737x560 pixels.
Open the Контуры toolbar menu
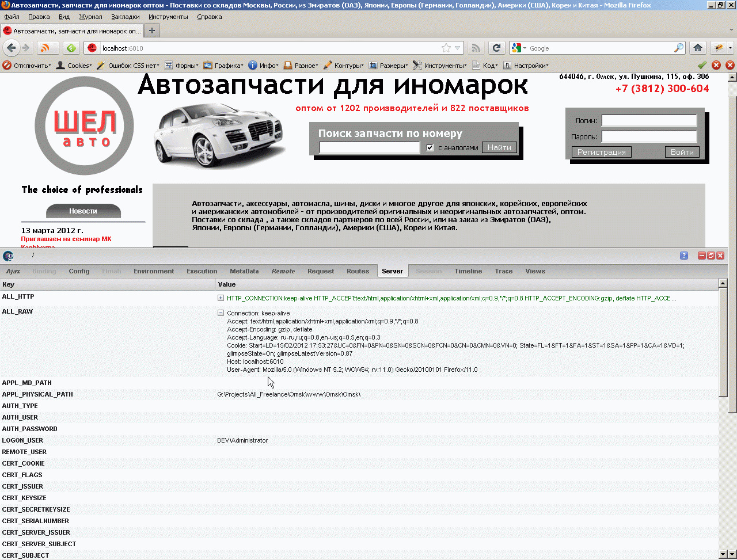343,66
